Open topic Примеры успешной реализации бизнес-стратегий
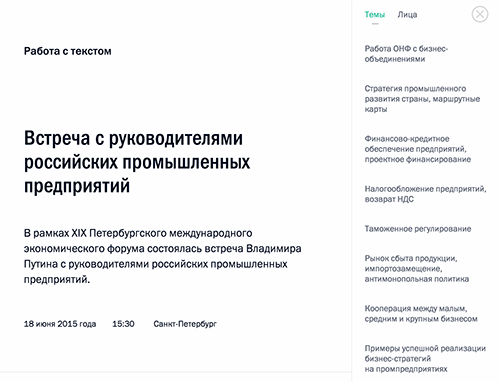The width and height of the screenshot is (500, 382). [x=425, y=359]
